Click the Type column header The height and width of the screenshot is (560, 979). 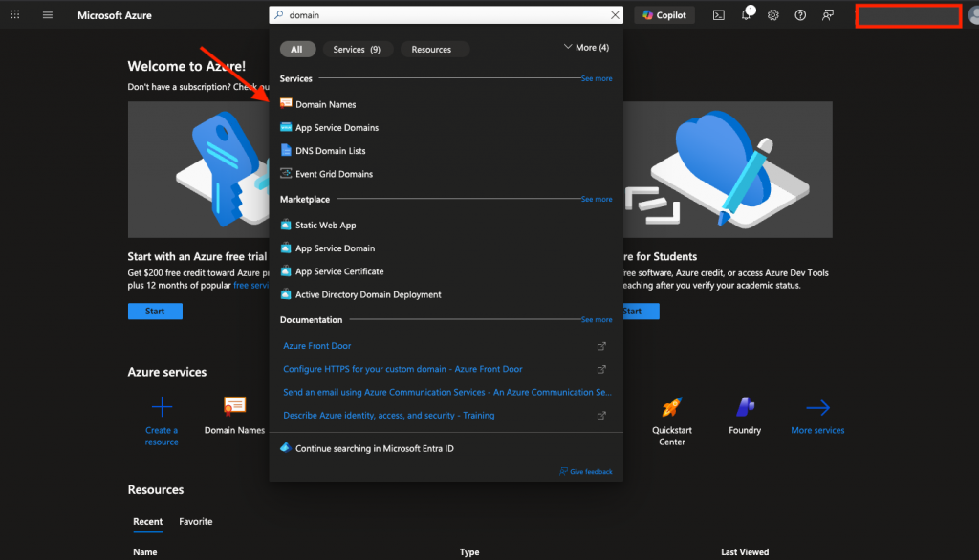click(x=469, y=552)
